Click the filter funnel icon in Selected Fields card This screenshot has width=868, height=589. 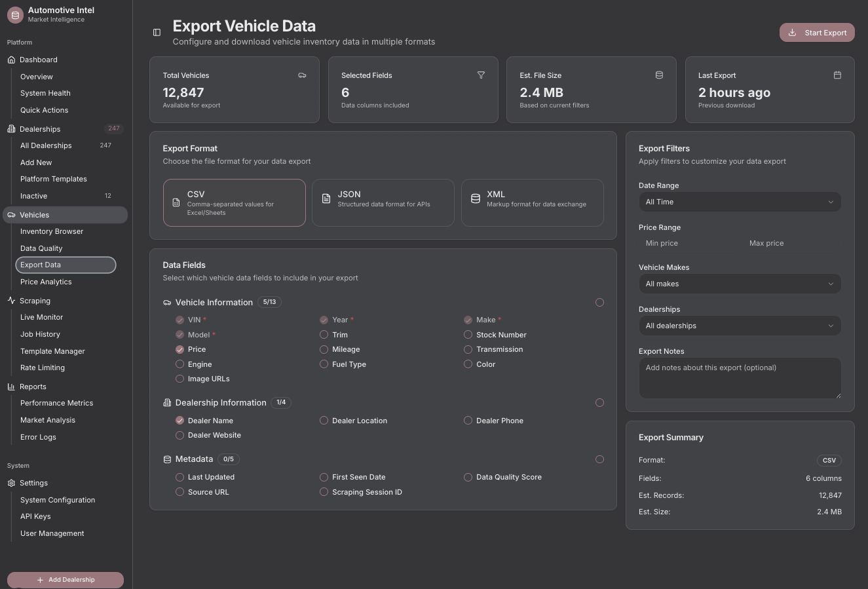[481, 75]
